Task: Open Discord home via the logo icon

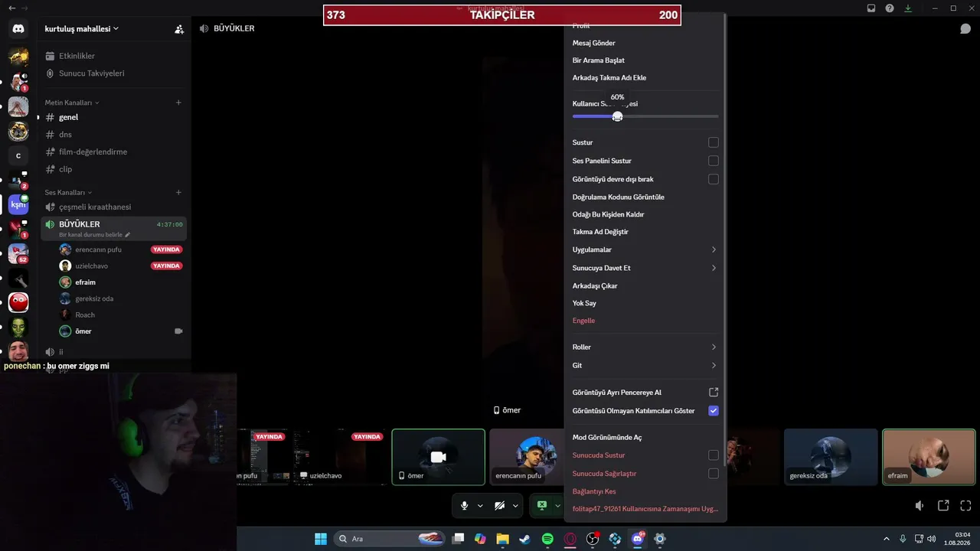Action: click(18, 29)
